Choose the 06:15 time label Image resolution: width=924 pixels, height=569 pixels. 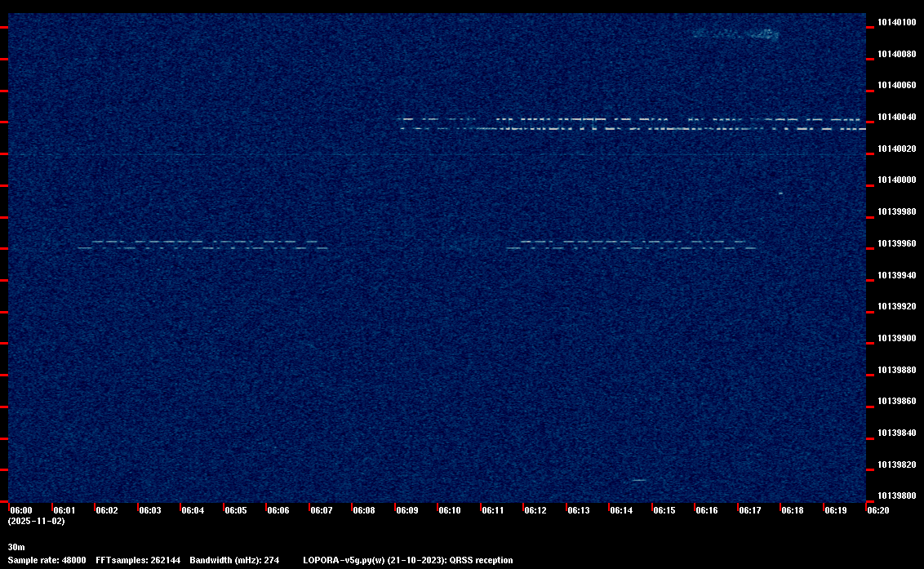(664, 510)
